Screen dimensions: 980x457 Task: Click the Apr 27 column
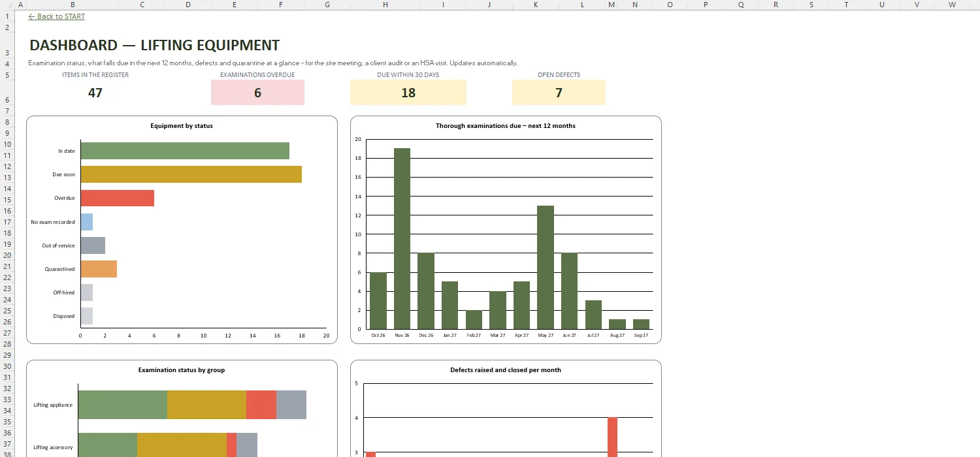tap(521, 306)
